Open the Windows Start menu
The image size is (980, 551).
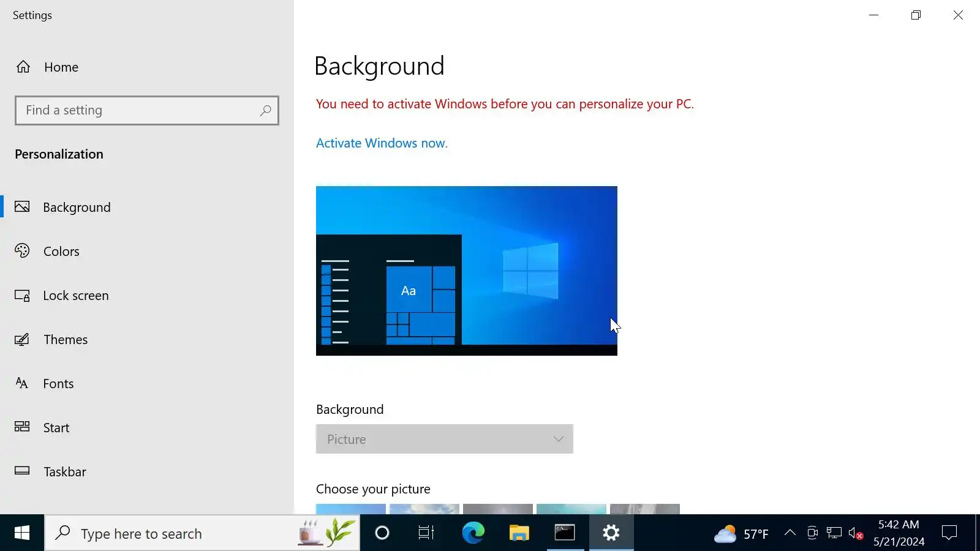point(22,533)
